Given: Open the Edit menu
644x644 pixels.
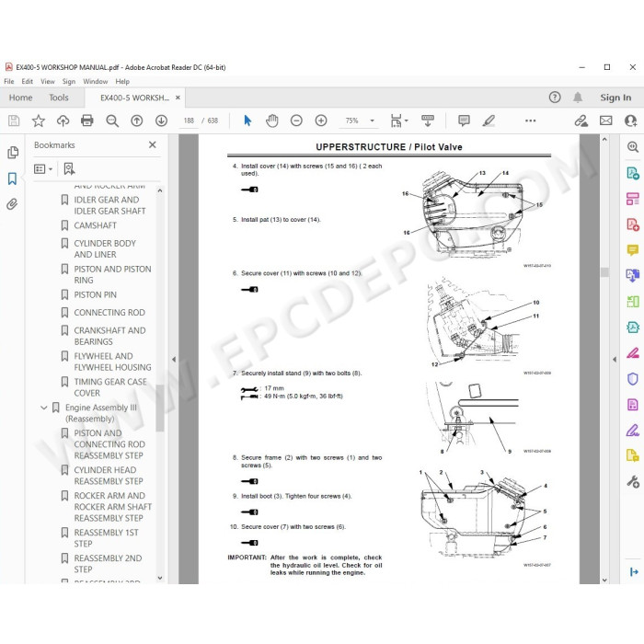Looking at the screenshot, I should tap(27, 81).
